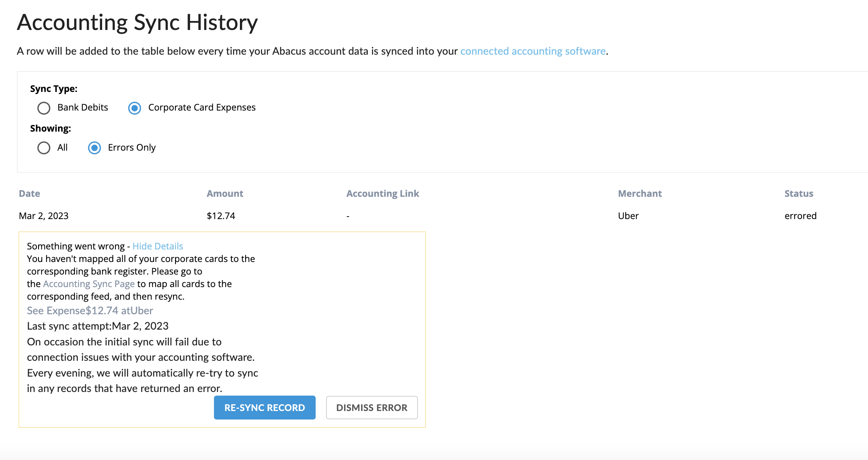Click the Date column header

coord(30,194)
